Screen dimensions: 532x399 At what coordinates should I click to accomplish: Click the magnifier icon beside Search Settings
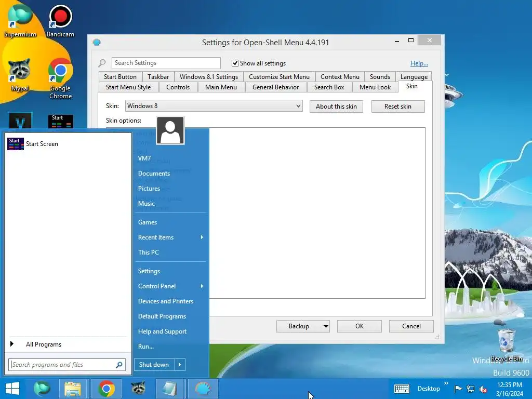coord(102,63)
